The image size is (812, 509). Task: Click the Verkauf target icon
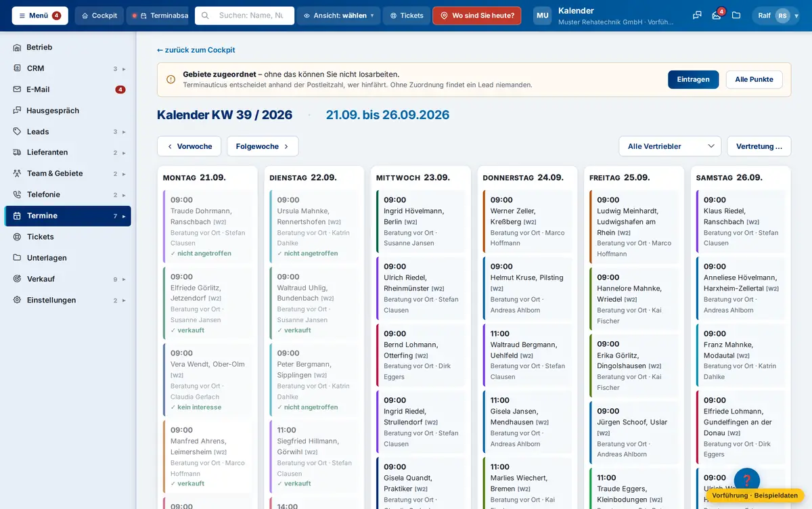[17, 279]
